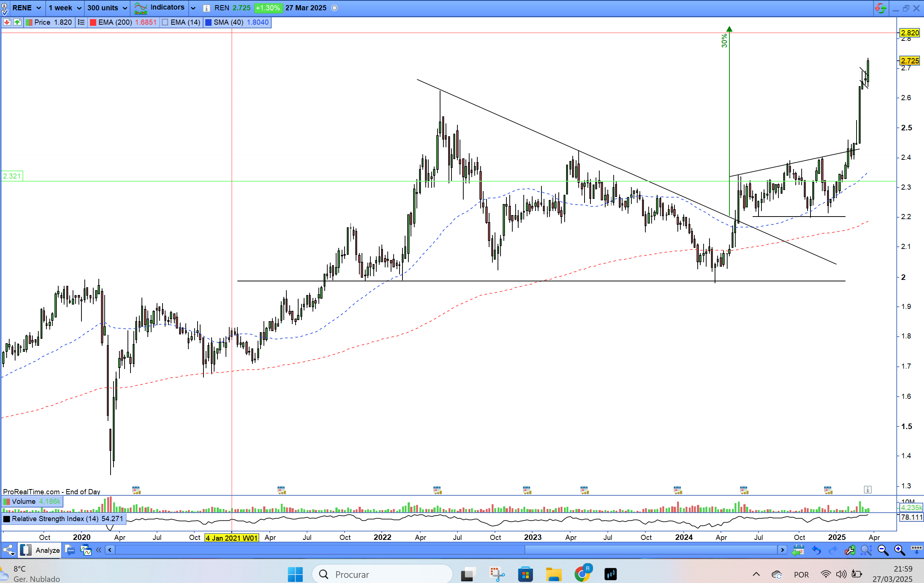Click the undo arrow icon
The width and height of the screenshot is (924, 583).
tap(816, 550)
